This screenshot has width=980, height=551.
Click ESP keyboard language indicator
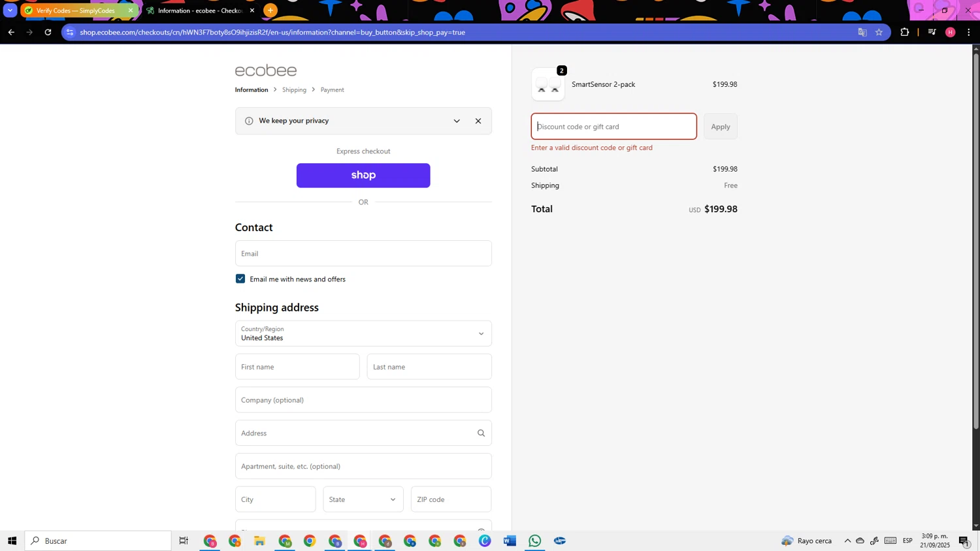pos(907,541)
